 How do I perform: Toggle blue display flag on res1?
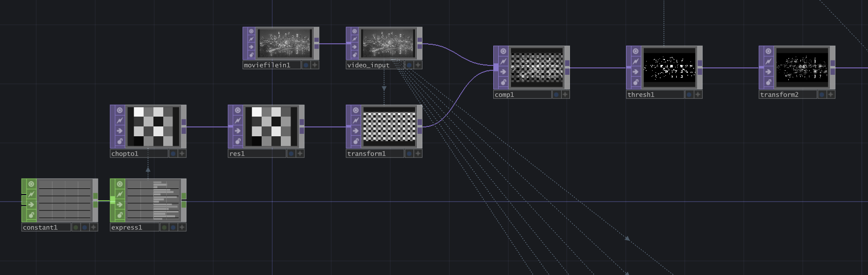coord(291,153)
